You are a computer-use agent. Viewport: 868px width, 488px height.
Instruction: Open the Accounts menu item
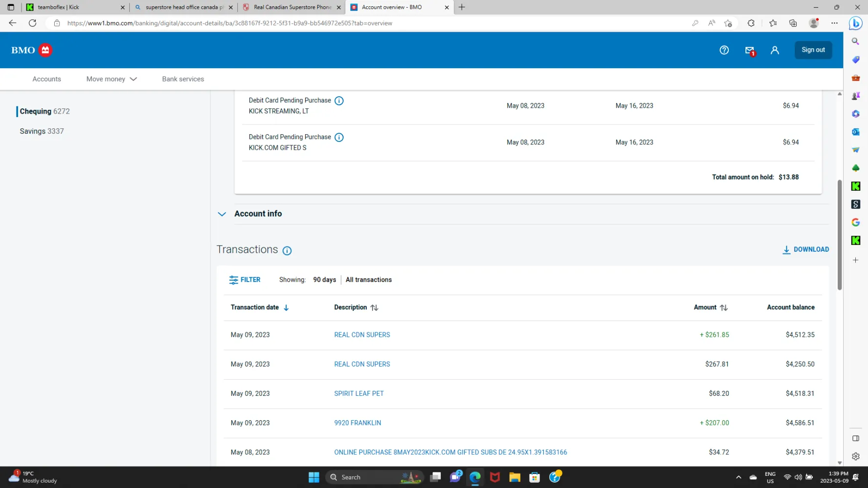click(47, 79)
